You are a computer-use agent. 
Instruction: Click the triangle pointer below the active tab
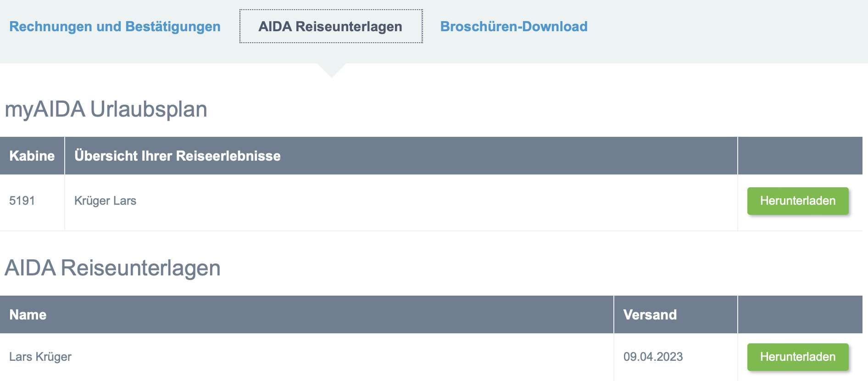pos(331,70)
